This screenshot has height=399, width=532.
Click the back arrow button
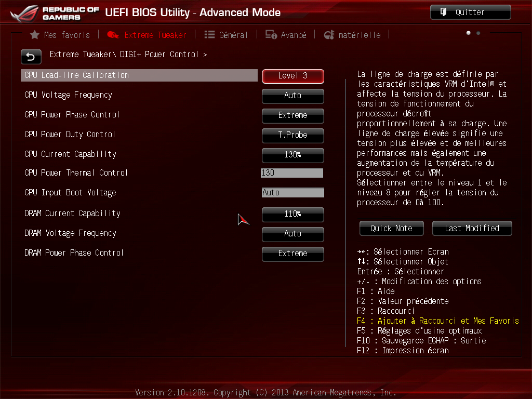click(31, 57)
